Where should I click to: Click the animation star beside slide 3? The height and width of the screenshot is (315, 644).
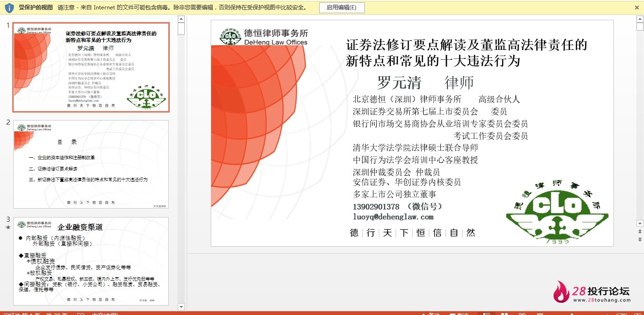tap(8, 227)
